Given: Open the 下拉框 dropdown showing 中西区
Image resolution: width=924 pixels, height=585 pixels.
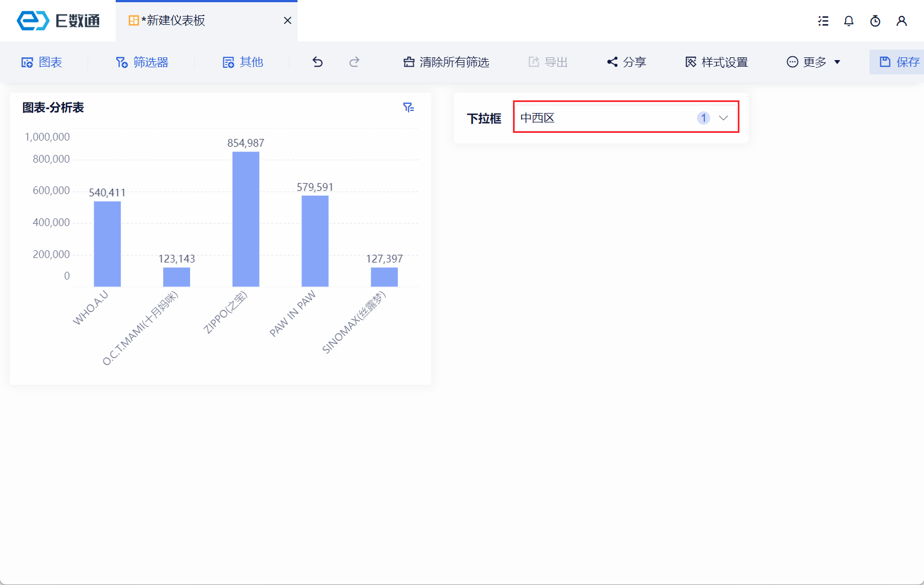Looking at the screenshot, I should pyautogui.click(x=626, y=117).
